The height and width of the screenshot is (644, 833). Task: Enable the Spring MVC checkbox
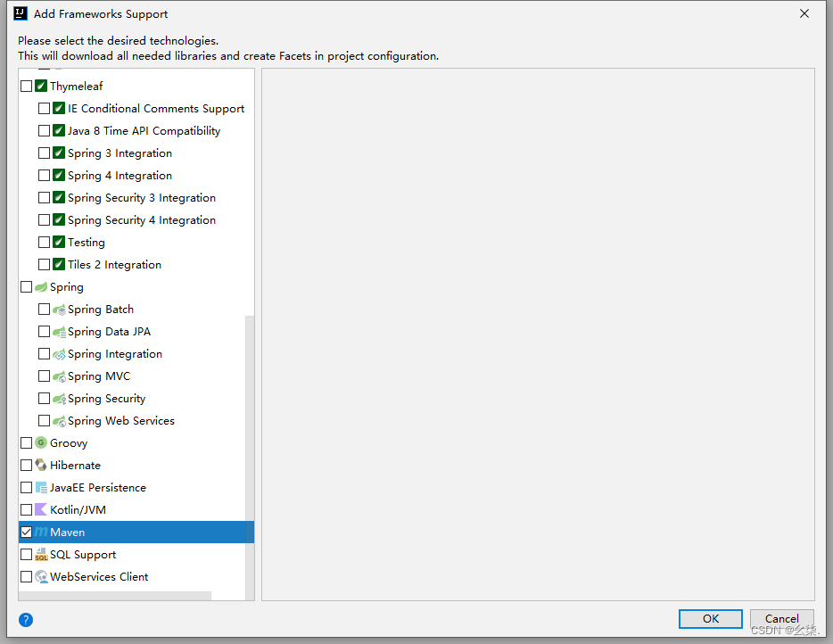[x=44, y=376]
